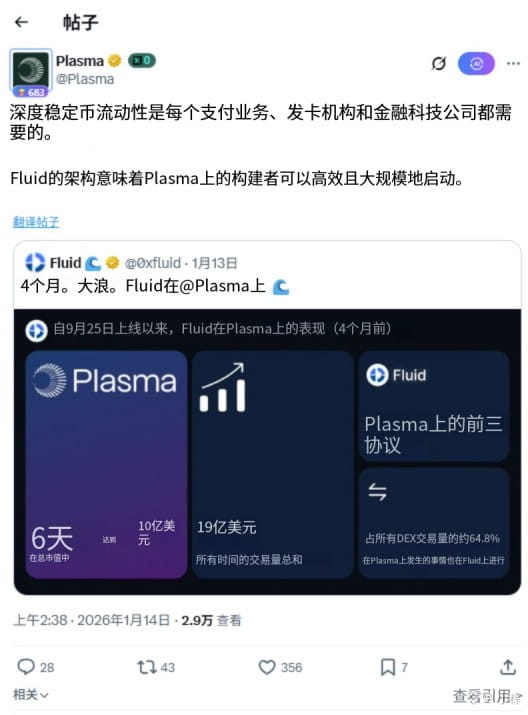This screenshot has height=715, width=528.
Task: Open the three-dot more options menu
Action: coord(513,63)
